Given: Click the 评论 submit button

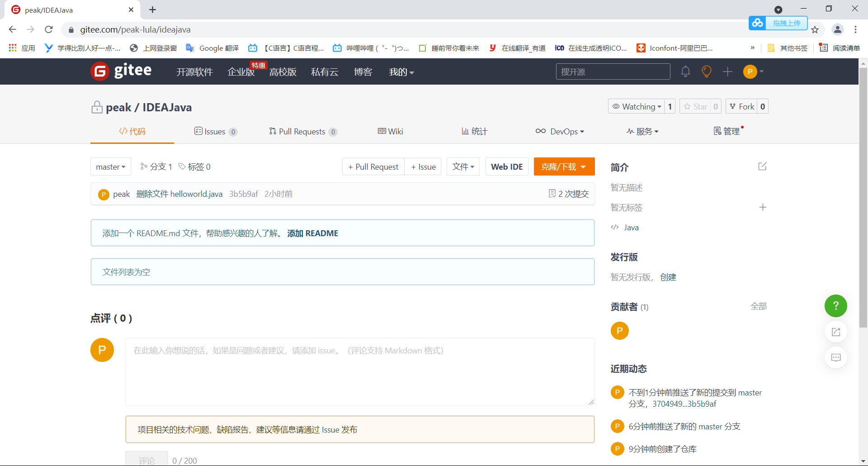Looking at the screenshot, I should point(146,459).
